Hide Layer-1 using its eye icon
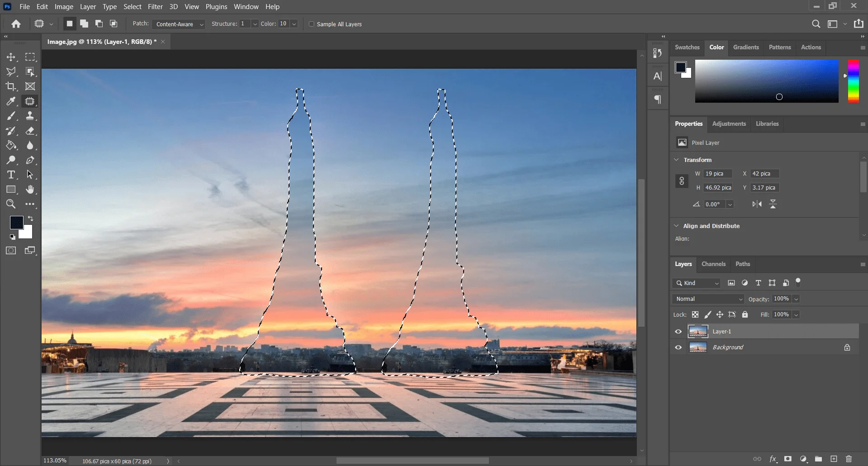 point(678,332)
